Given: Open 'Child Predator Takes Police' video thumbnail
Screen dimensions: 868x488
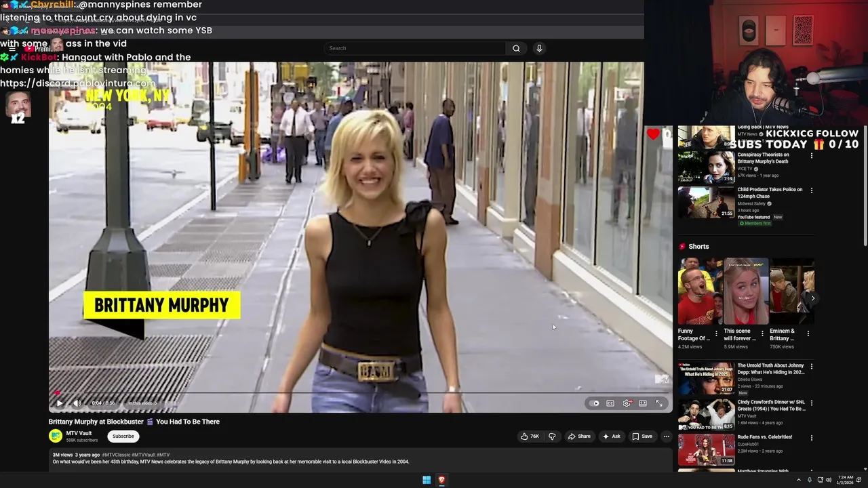Looking at the screenshot, I should click(x=706, y=202).
